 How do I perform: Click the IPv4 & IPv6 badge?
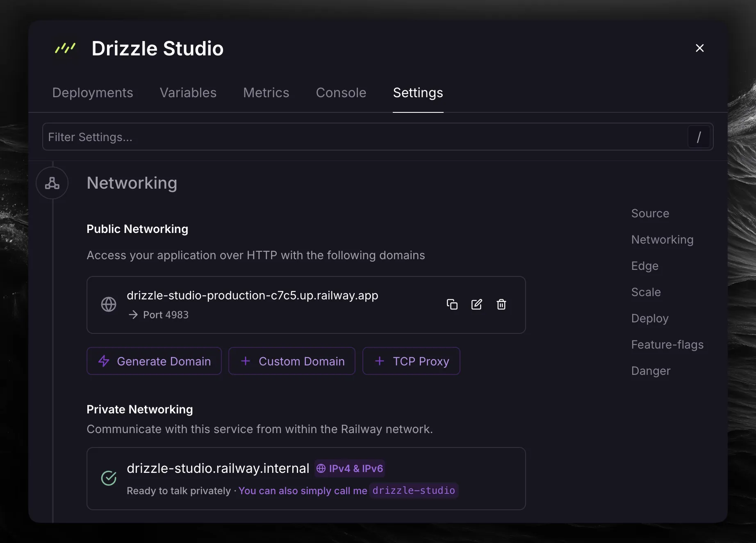(350, 468)
